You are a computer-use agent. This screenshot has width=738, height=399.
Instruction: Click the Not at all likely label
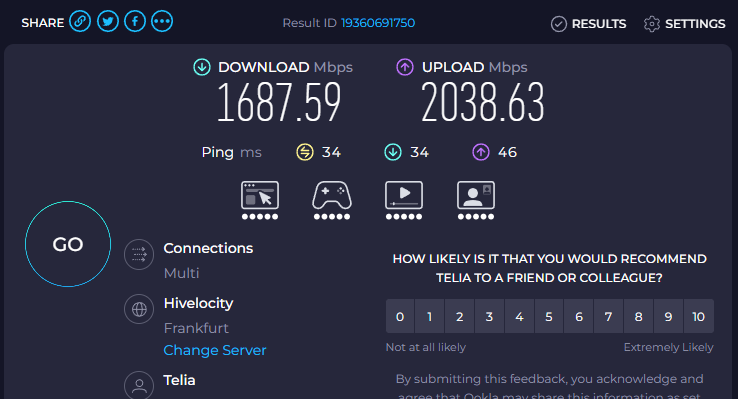coord(425,347)
